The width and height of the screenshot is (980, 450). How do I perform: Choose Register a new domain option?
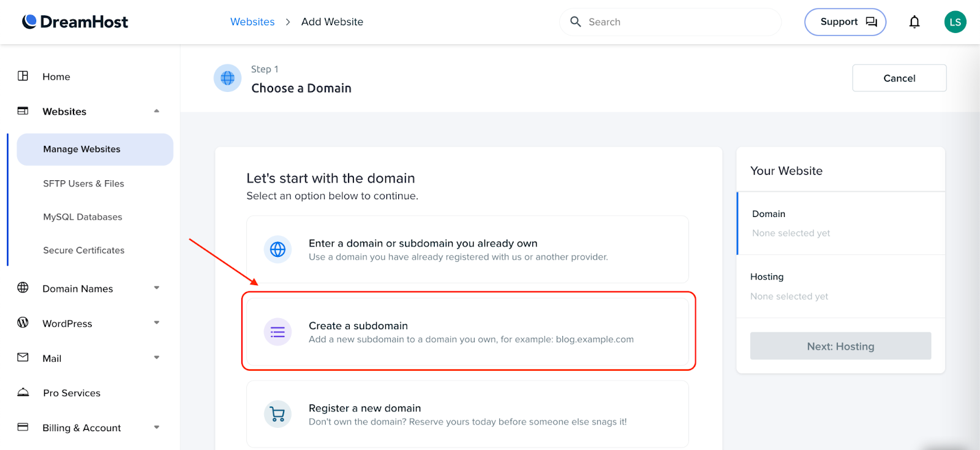coord(468,414)
